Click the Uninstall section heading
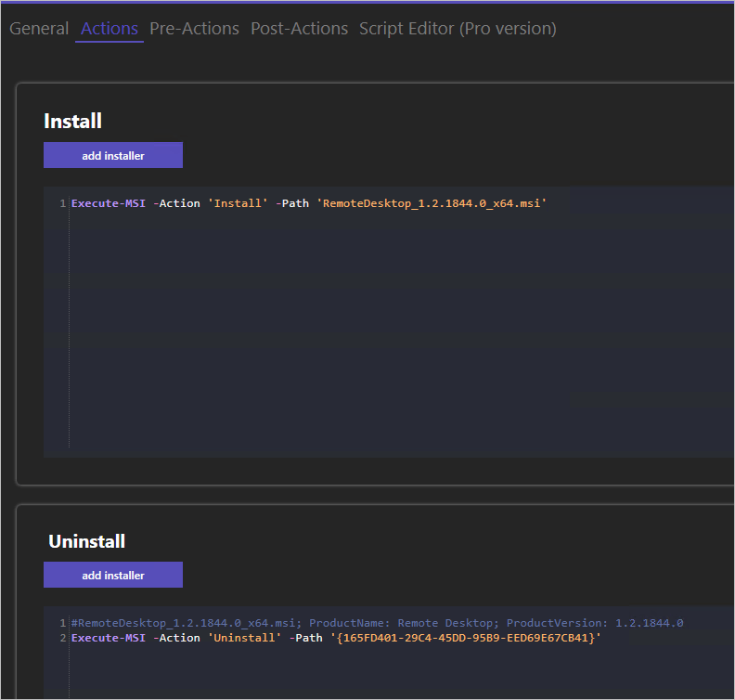 [x=86, y=541]
